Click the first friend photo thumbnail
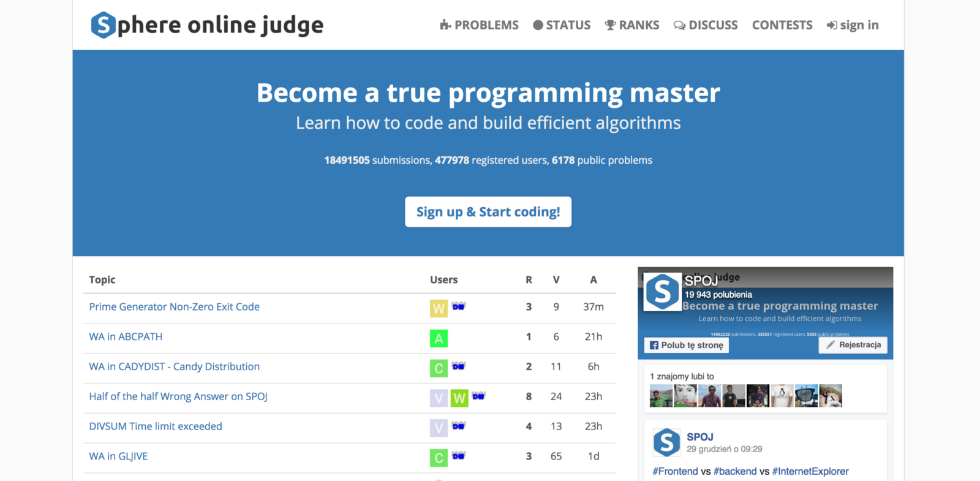 [x=661, y=396]
